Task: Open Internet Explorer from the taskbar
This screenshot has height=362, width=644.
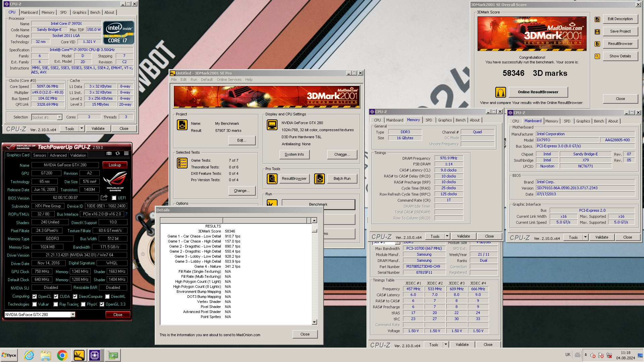Action: tap(29, 355)
